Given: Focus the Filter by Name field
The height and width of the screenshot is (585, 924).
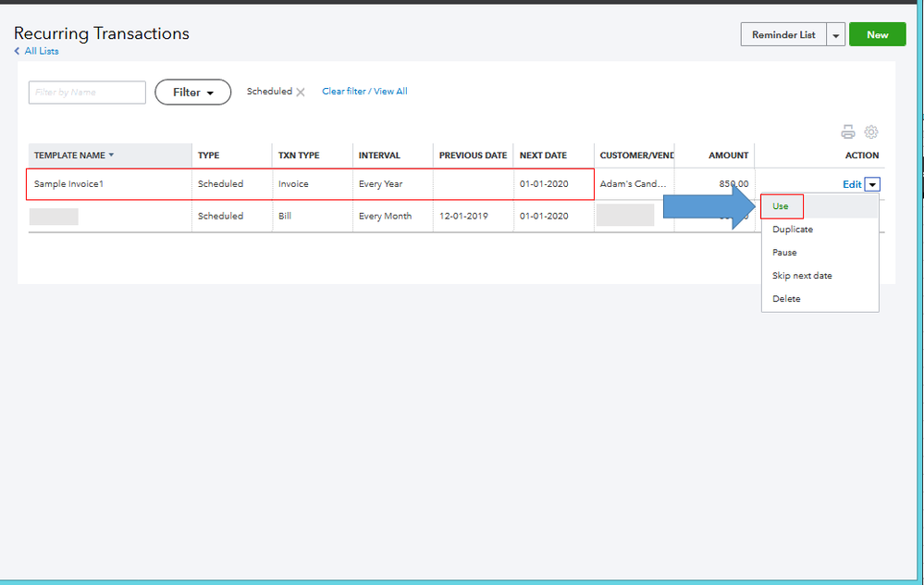Looking at the screenshot, I should pos(87,92).
